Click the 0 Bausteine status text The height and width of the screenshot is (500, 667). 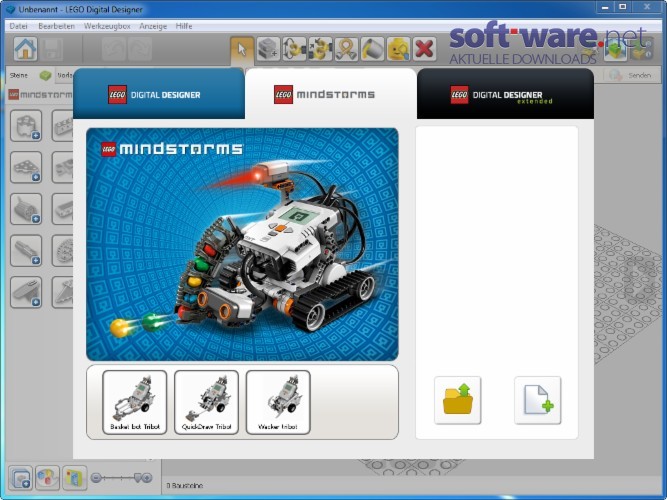coord(185,486)
